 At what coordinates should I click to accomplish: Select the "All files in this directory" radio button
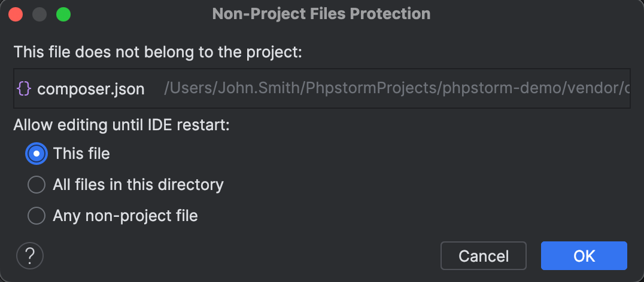[x=37, y=185]
